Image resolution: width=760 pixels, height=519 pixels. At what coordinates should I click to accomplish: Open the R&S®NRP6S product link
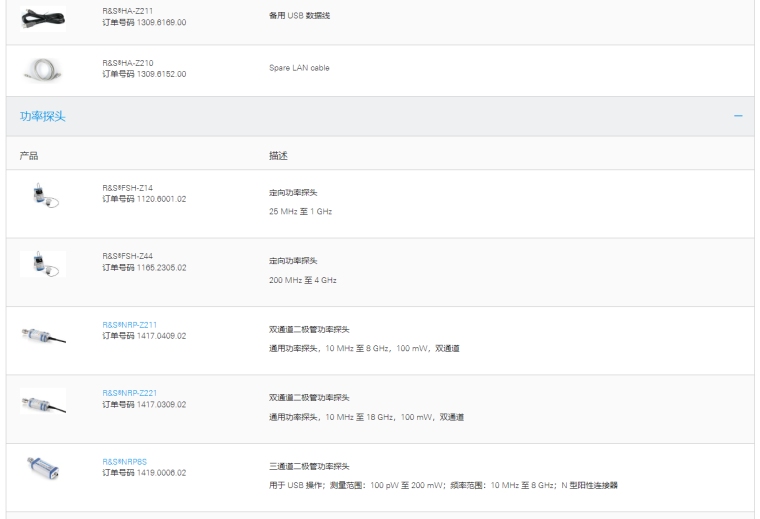[x=124, y=462]
